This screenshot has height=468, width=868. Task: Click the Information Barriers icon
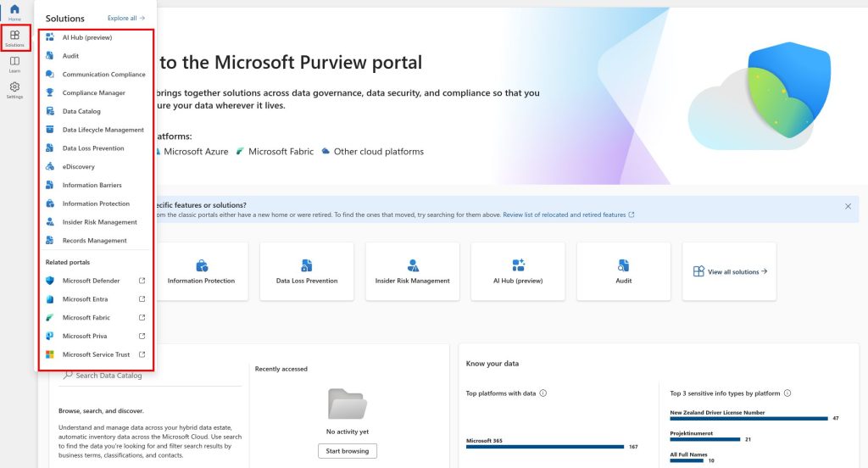50,185
